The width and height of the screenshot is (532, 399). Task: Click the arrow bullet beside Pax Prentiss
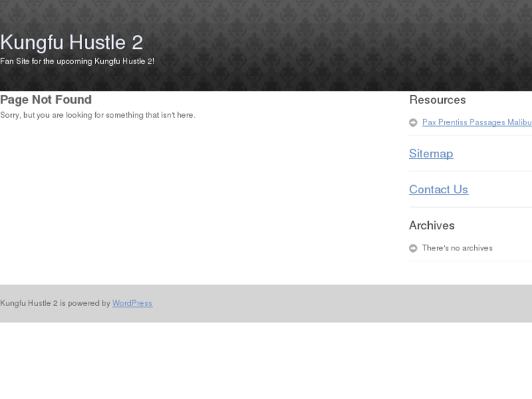(x=413, y=122)
